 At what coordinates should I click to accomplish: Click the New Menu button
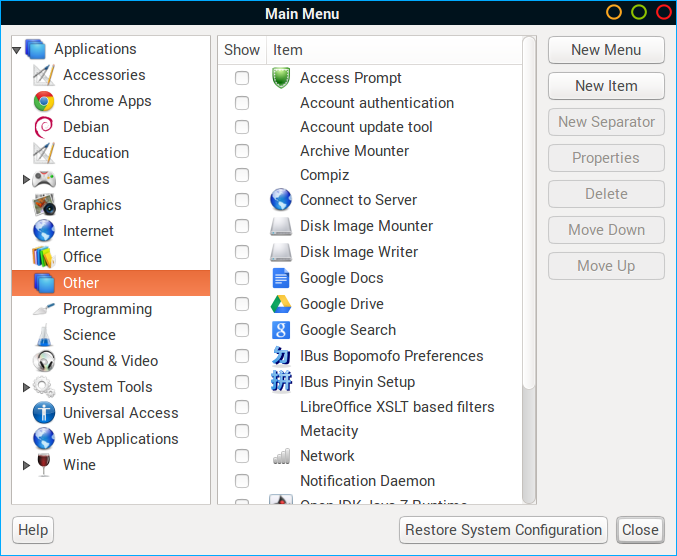[x=606, y=50]
